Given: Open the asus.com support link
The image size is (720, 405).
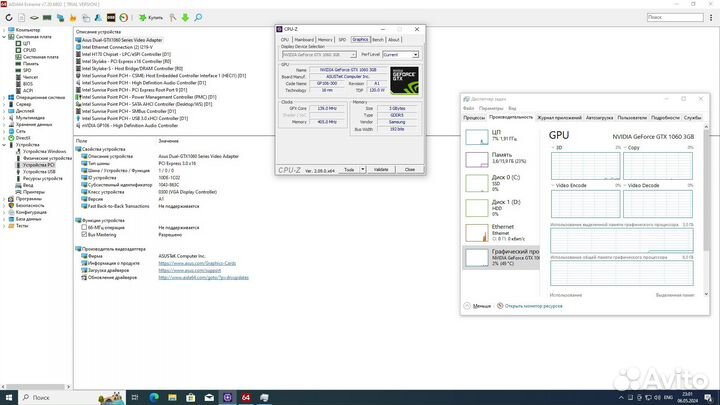Looking at the screenshot, I should pos(190,270).
